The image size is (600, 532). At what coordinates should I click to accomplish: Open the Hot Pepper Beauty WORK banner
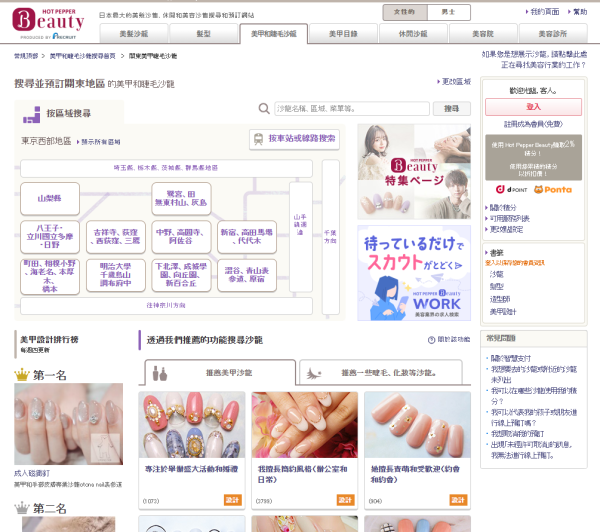[x=414, y=273]
